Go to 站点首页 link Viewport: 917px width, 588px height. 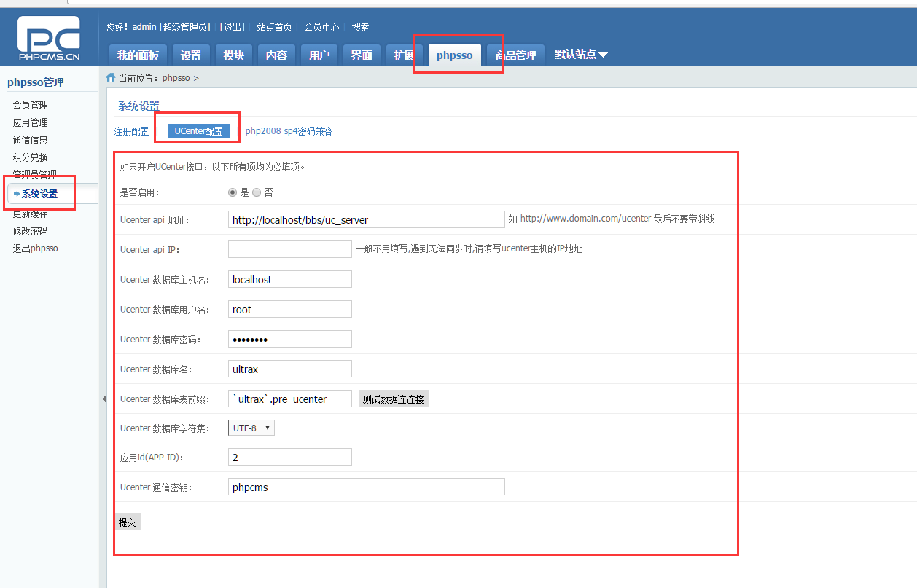coord(274,27)
